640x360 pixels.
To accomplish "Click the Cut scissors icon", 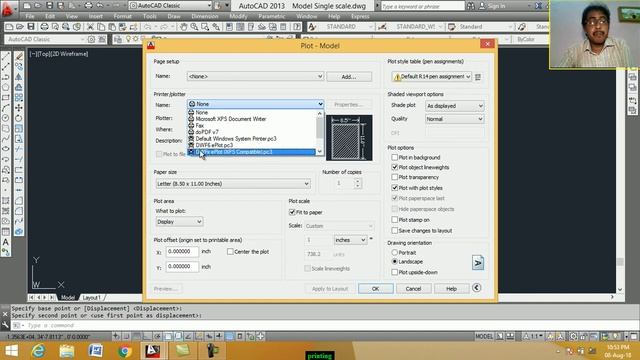I will (x=91, y=27).
